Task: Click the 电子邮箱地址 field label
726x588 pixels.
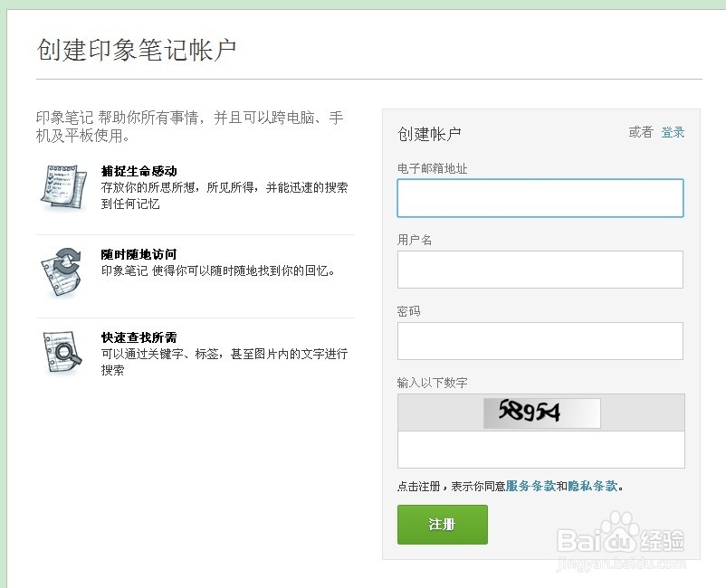Action: click(x=432, y=168)
